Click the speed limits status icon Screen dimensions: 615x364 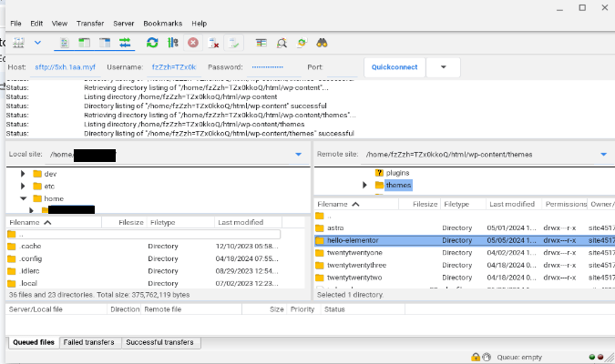pyautogui.click(x=487, y=357)
